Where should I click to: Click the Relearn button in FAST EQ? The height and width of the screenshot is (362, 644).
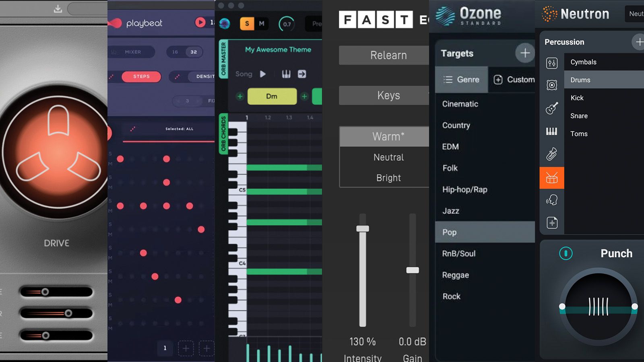tap(388, 55)
